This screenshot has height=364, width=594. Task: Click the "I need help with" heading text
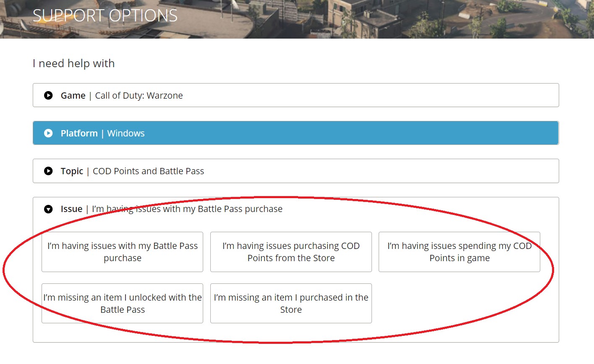click(x=73, y=63)
